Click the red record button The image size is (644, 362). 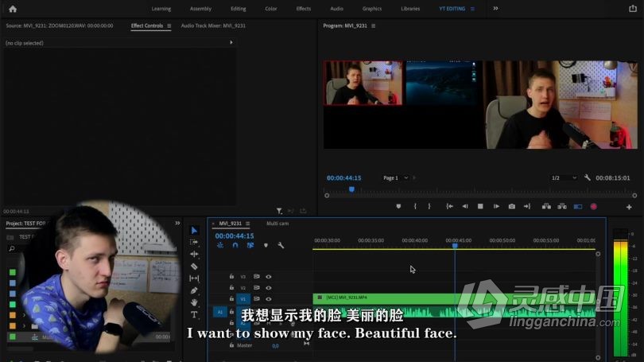point(593,206)
